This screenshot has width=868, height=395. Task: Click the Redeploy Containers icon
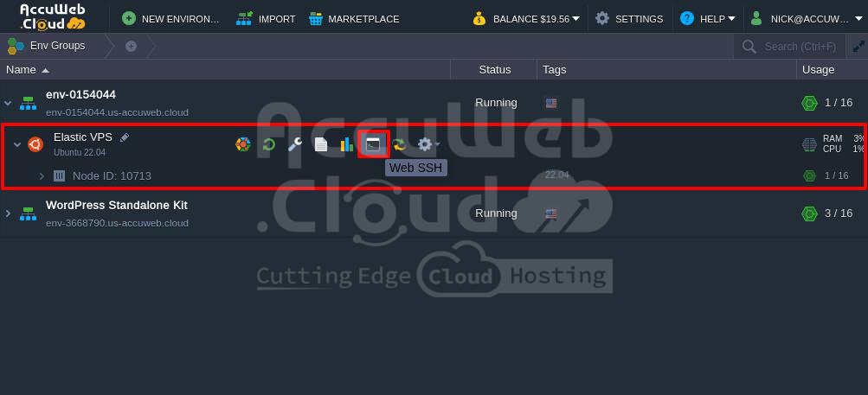(399, 144)
